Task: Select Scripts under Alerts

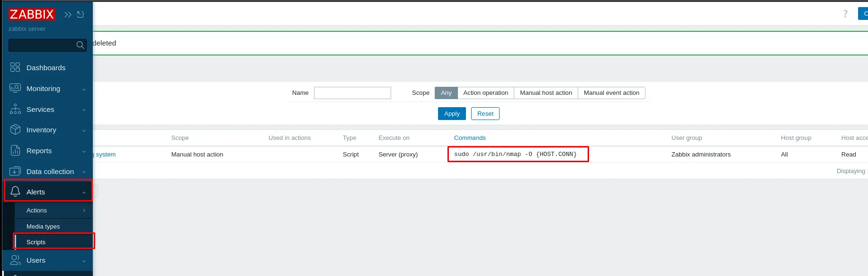Action: pyautogui.click(x=36, y=242)
